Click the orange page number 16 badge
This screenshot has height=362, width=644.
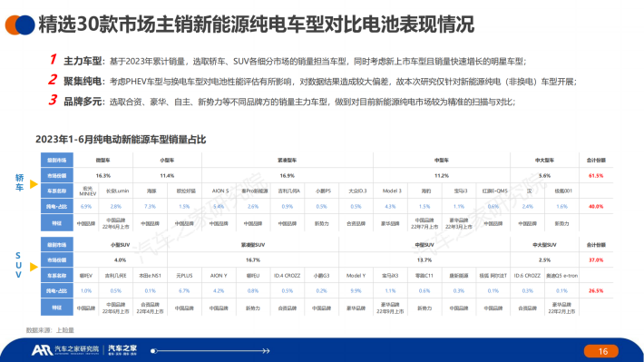pyautogui.click(x=601, y=351)
